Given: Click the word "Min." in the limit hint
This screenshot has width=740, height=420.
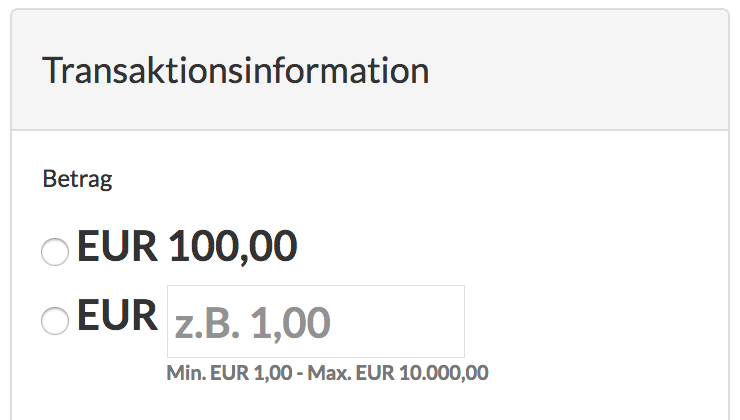Looking at the screenshot, I should coord(184,374).
